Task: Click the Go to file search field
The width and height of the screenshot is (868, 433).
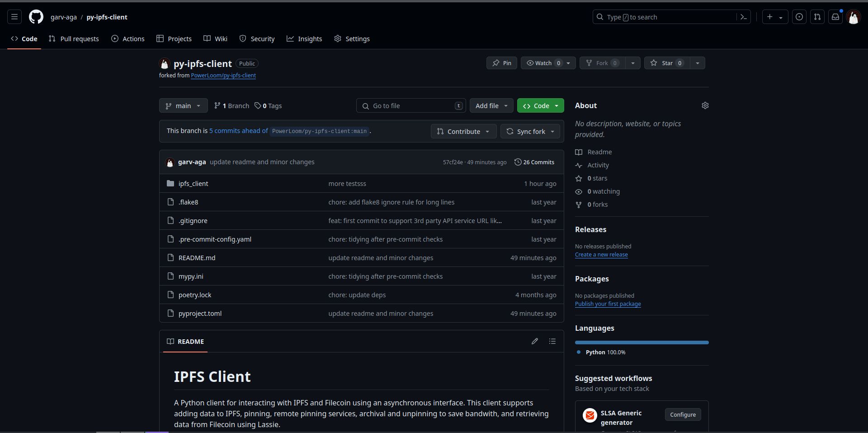Action: tap(411, 105)
